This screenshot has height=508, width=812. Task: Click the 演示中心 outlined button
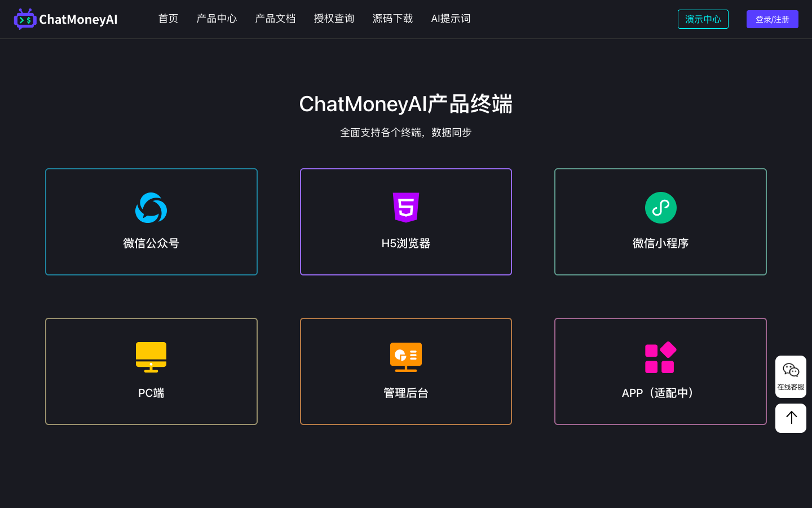[x=703, y=19]
